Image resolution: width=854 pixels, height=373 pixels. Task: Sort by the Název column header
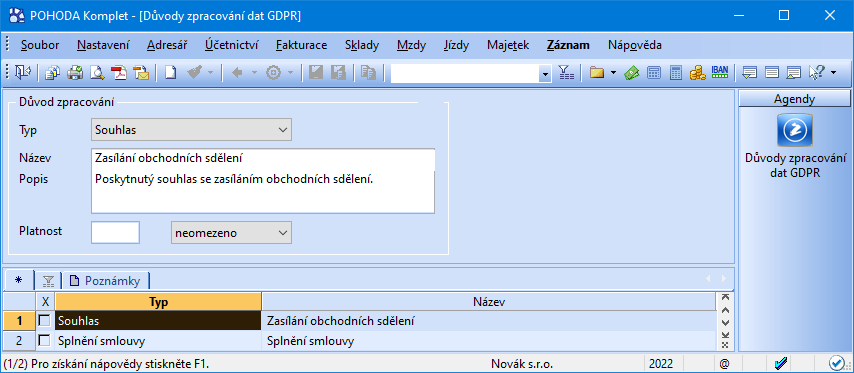click(x=489, y=302)
